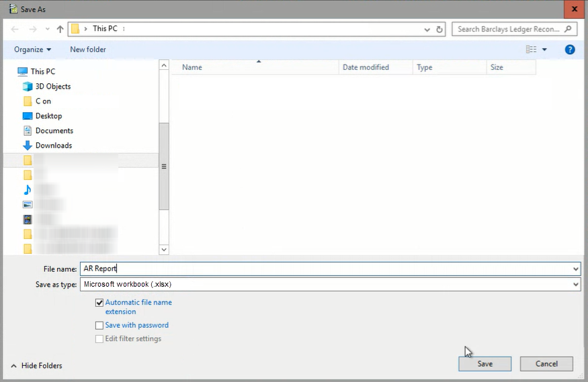The width and height of the screenshot is (588, 382).
Task: Click the Back navigation arrow
Action: pos(15,30)
